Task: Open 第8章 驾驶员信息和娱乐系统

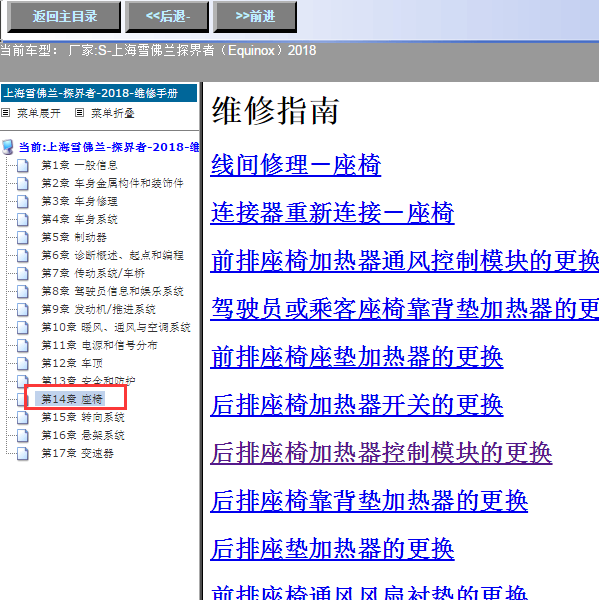Action: coord(112,291)
